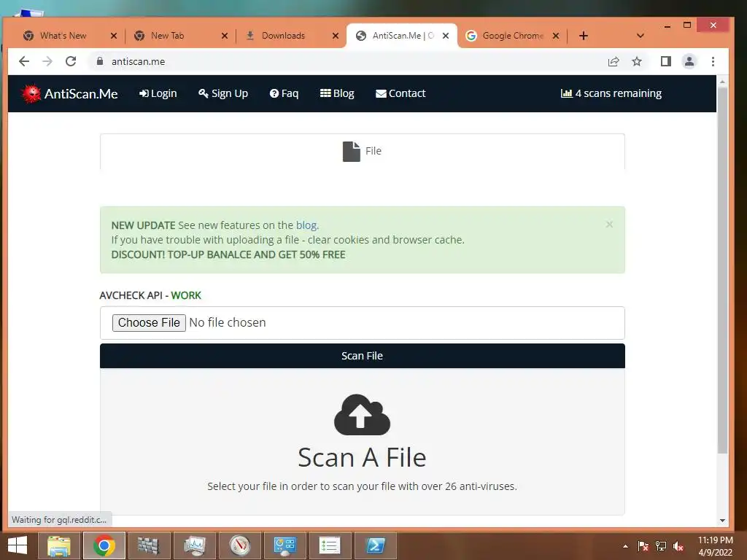Click the Action Center flag tray icon
Viewport: 747px width, 560px height.
pos(643,546)
